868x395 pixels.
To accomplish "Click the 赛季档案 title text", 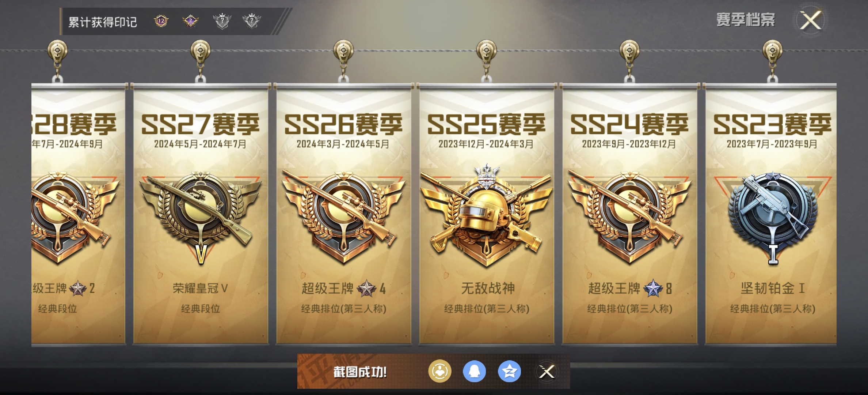I will point(746,20).
